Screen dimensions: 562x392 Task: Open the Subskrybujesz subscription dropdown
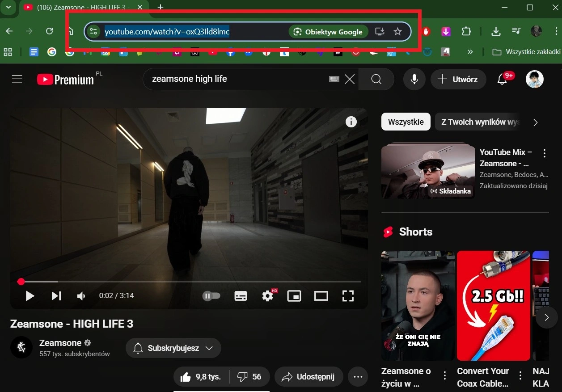click(173, 348)
